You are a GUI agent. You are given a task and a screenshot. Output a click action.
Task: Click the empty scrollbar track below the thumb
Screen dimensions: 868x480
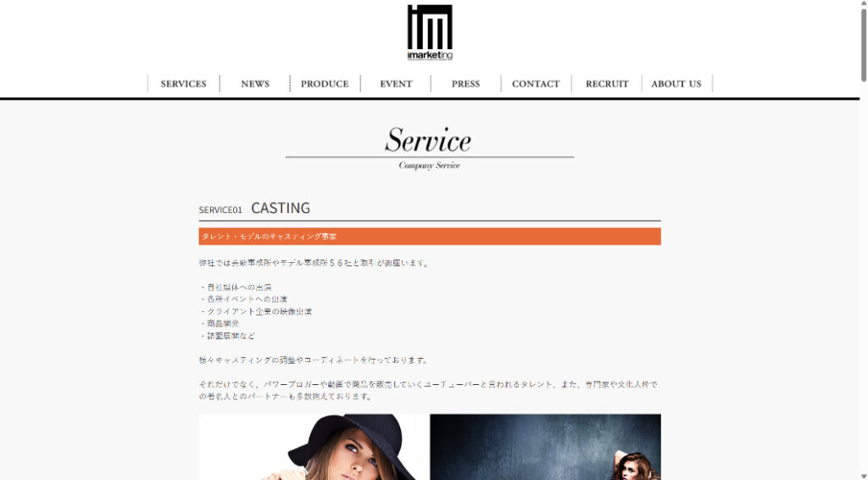(864, 276)
